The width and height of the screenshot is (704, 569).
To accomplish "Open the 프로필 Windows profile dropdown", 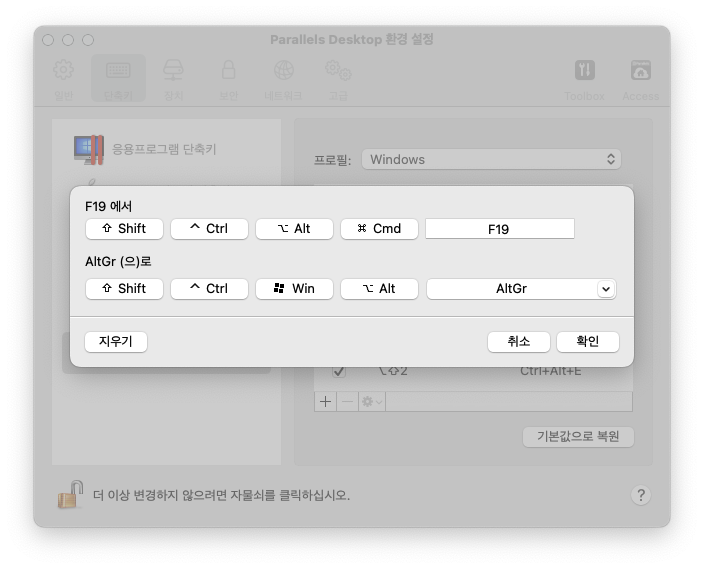I will click(491, 159).
